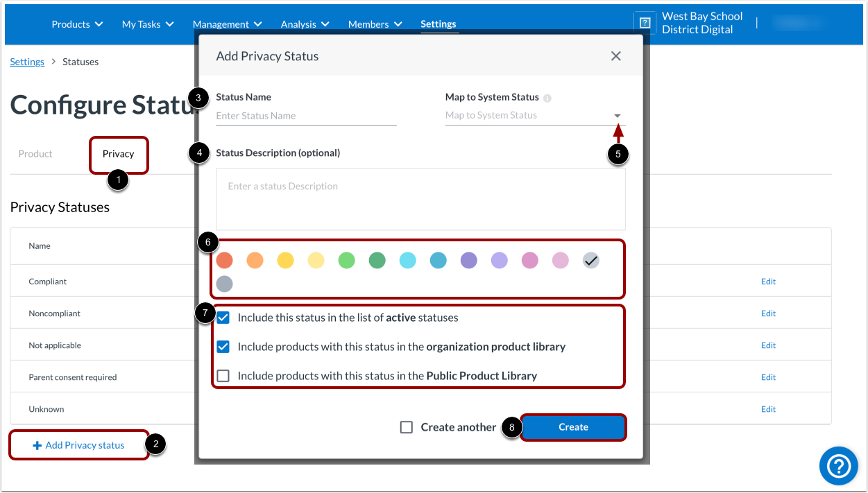The height and width of the screenshot is (493, 868).
Task: Open the Settings navigation item
Action: pyautogui.click(x=439, y=24)
